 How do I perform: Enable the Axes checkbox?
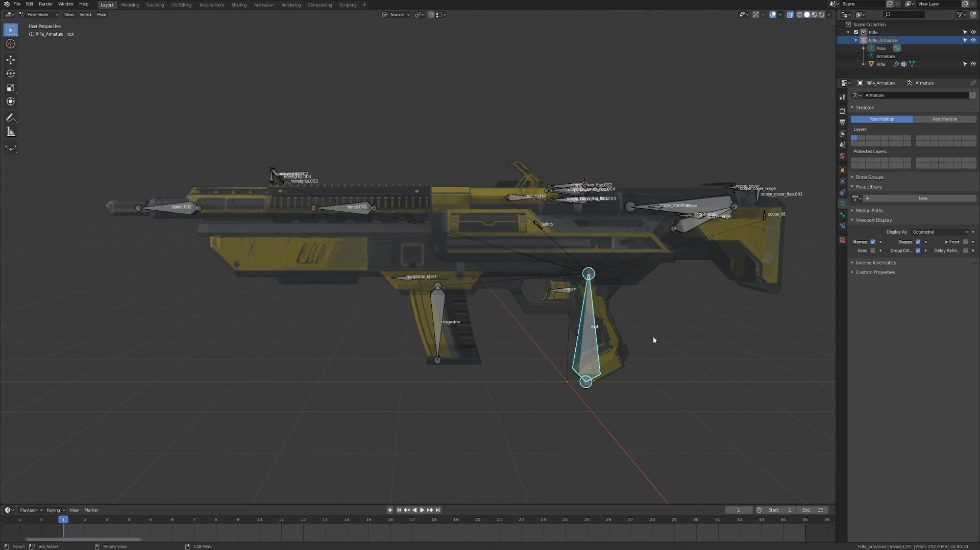pyautogui.click(x=873, y=251)
